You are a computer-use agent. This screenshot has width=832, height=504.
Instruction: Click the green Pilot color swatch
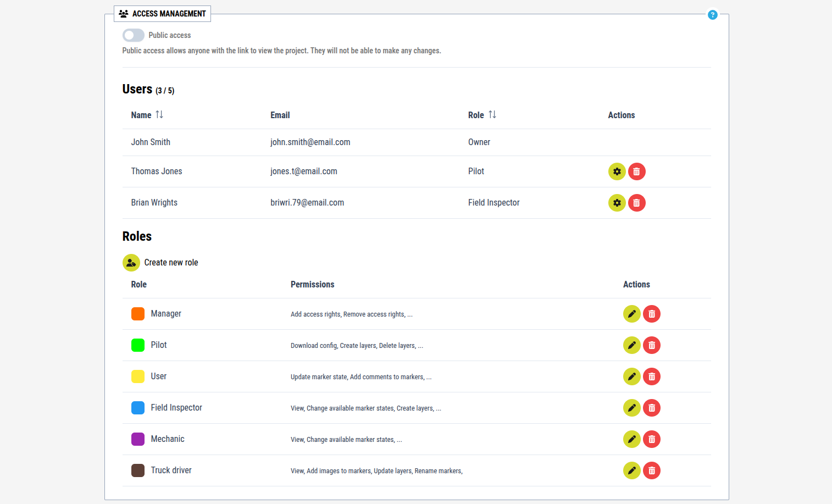(x=138, y=345)
